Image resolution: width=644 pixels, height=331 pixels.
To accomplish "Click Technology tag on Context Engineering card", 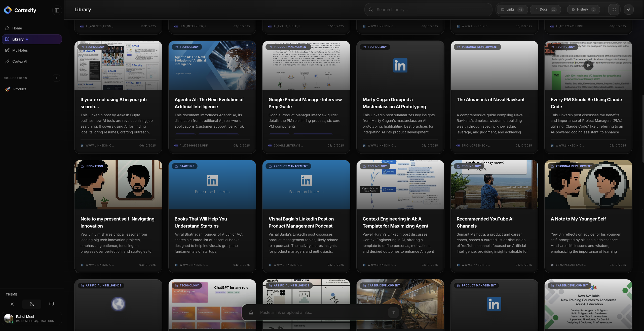I will point(375,166).
